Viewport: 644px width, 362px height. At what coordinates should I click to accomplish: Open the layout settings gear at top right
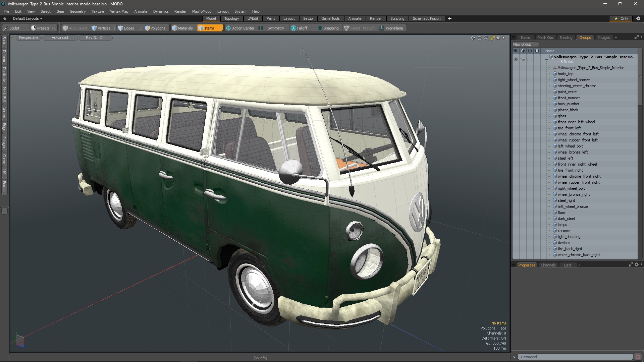point(638,18)
